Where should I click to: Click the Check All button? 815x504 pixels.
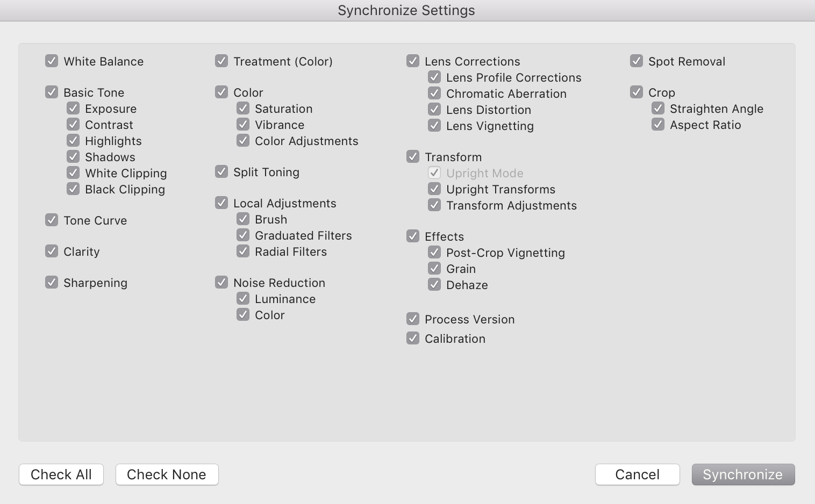[x=61, y=474]
